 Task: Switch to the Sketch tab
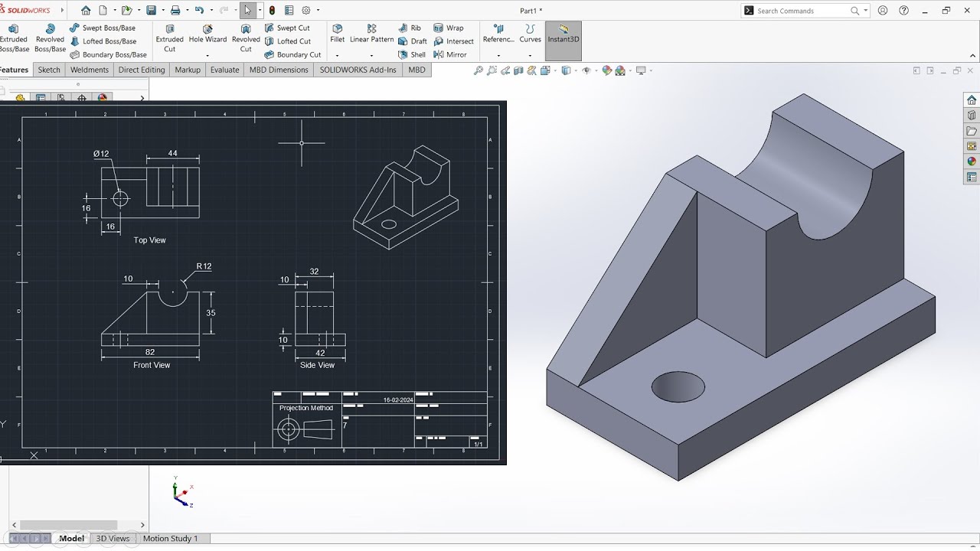tap(49, 70)
